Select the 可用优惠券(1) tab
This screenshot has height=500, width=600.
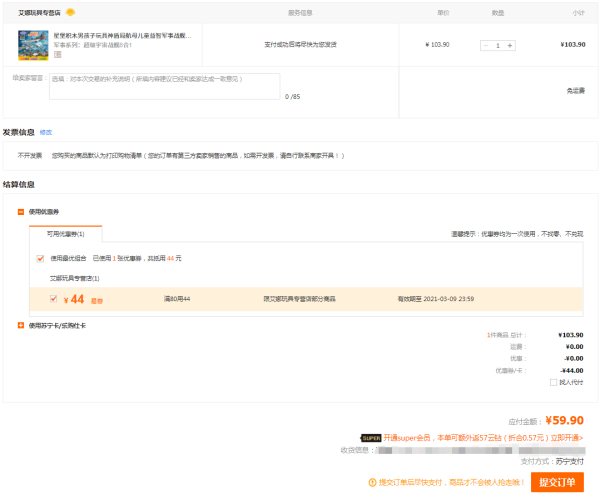(x=65, y=234)
